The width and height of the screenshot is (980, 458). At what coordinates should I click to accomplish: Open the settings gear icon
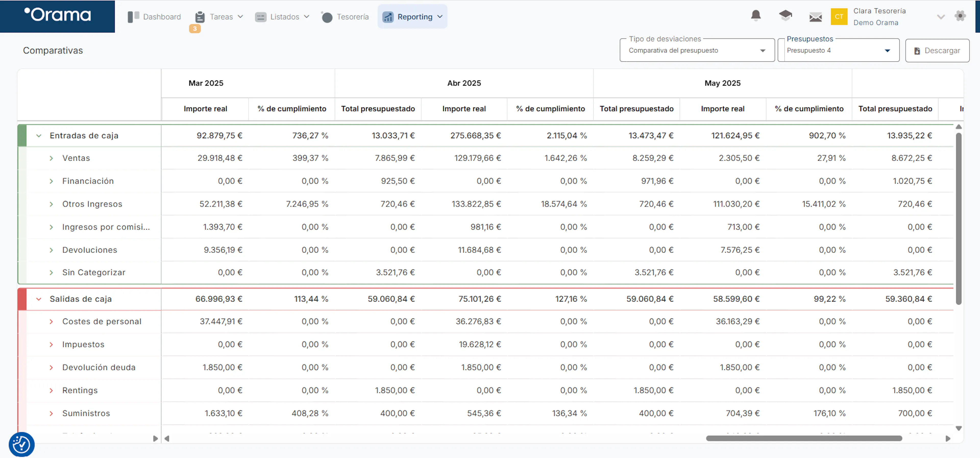click(x=960, y=16)
